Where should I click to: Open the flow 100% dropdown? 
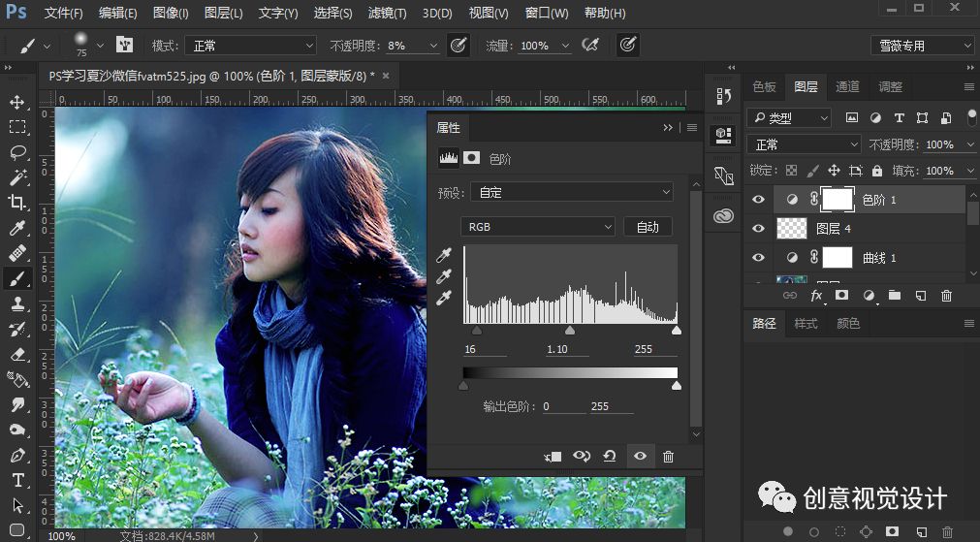point(566,46)
